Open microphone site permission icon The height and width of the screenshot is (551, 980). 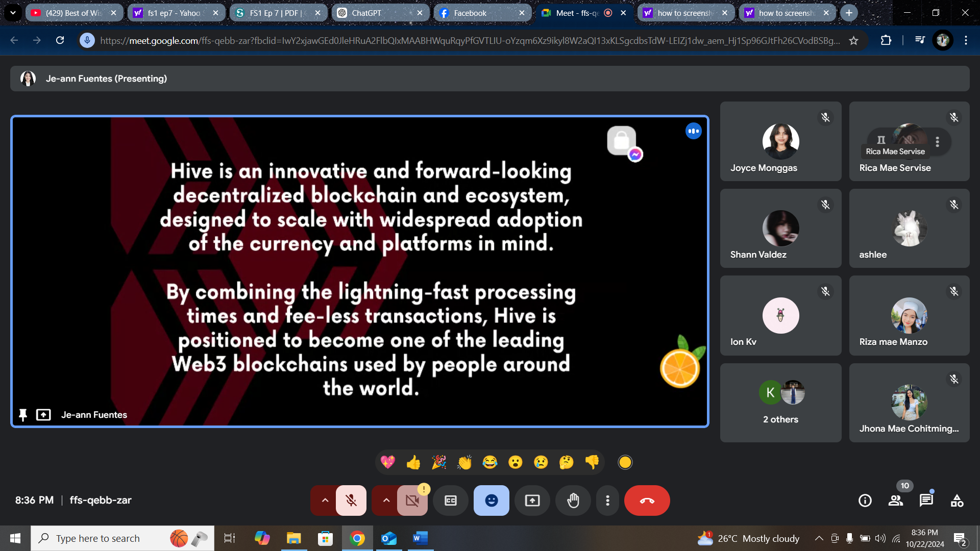tap(87, 40)
